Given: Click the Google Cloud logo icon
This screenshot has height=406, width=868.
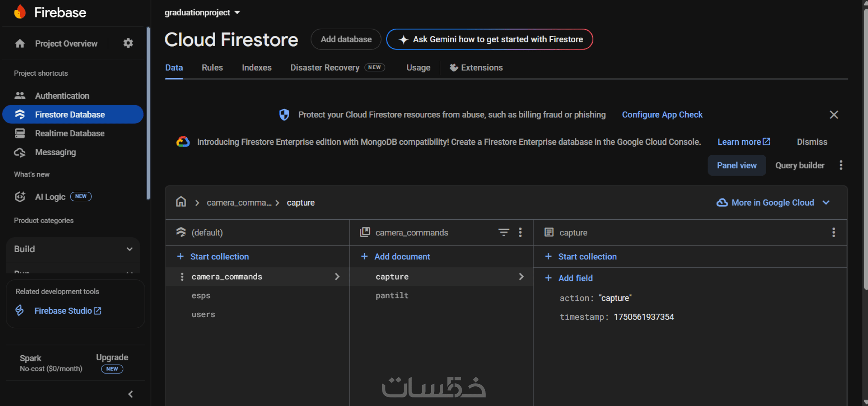Looking at the screenshot, I should point(183,141).
